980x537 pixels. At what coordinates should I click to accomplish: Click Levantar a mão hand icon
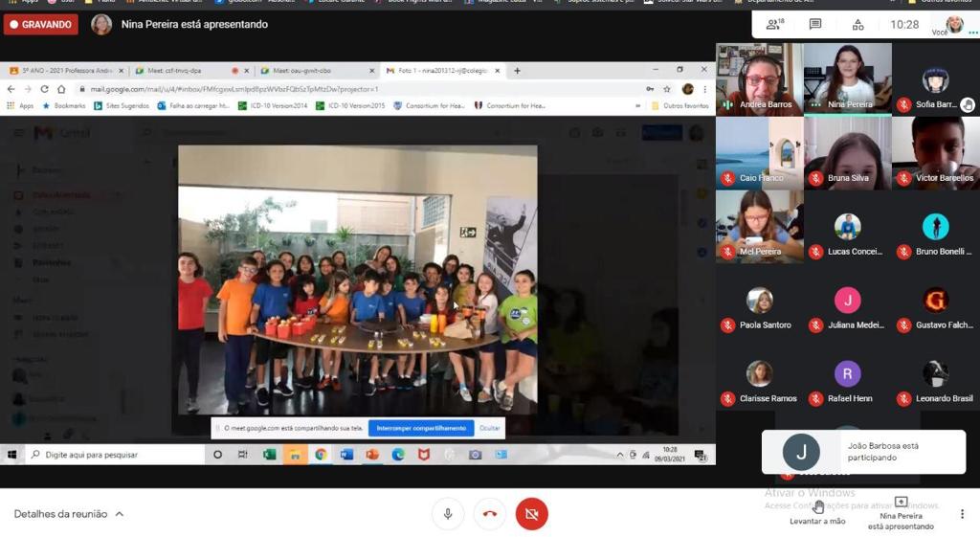point(817,507)
